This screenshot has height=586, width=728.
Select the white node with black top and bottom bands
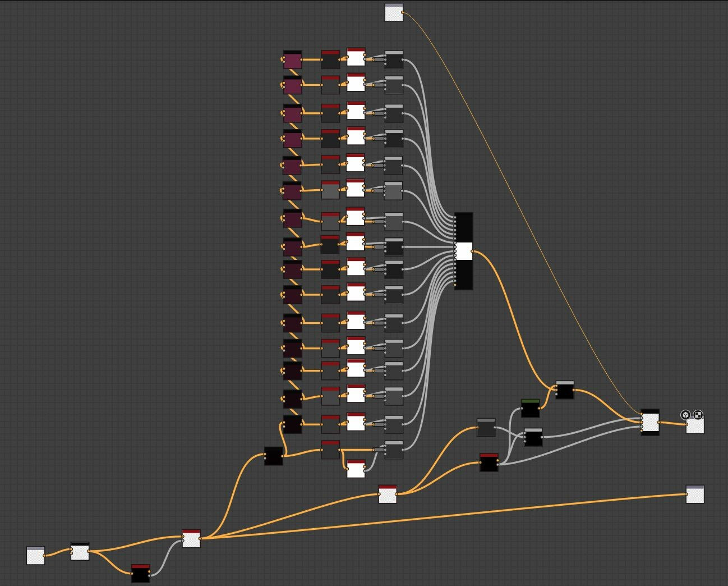[650, 422]
